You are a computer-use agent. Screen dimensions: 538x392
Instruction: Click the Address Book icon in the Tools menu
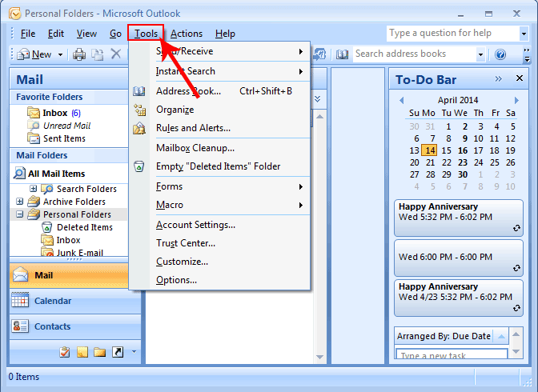click(139, 91)
